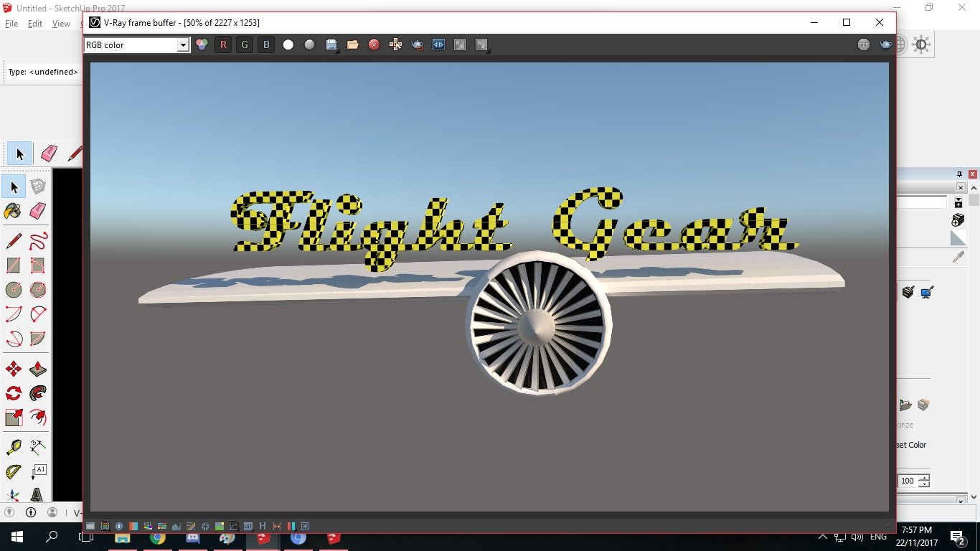Select the Tape Measure tool
Image resolution: width=980 pixels, height=551 pixels.
pyautogui.click(x=14, y=447)
